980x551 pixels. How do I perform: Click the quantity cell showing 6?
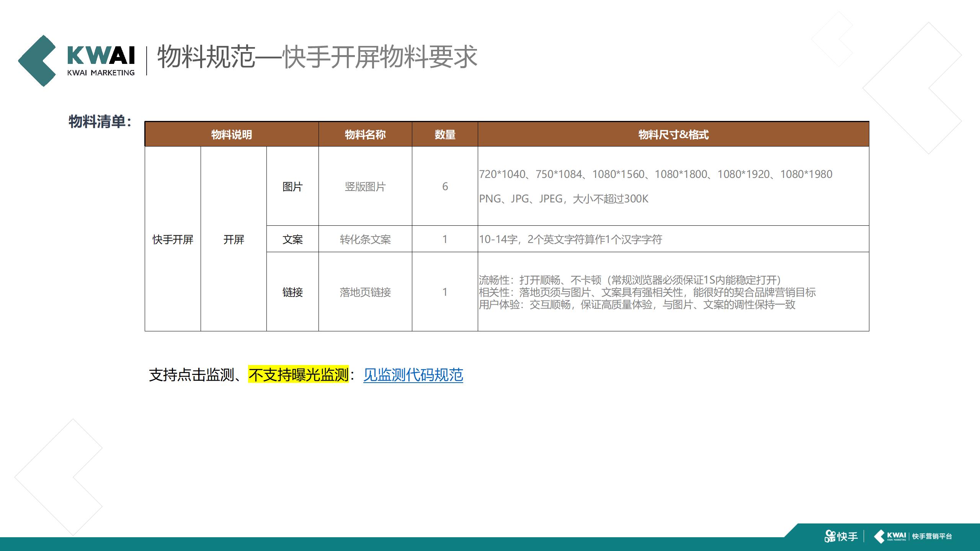click(x=445, y=186)
